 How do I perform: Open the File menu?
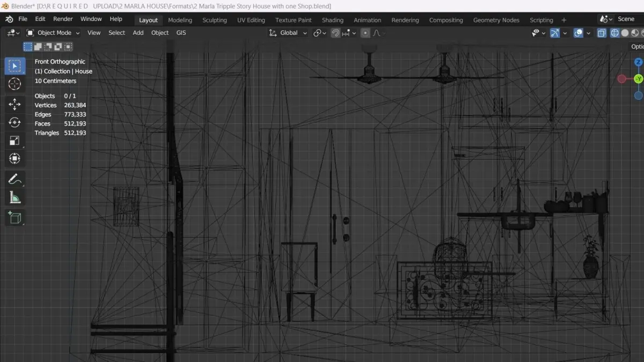(x=23, y=19)
